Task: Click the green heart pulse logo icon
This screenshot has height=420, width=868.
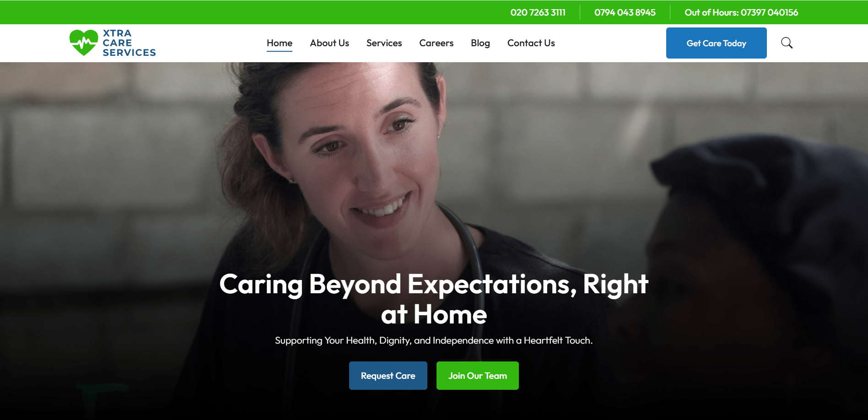Action: (84, 43)
